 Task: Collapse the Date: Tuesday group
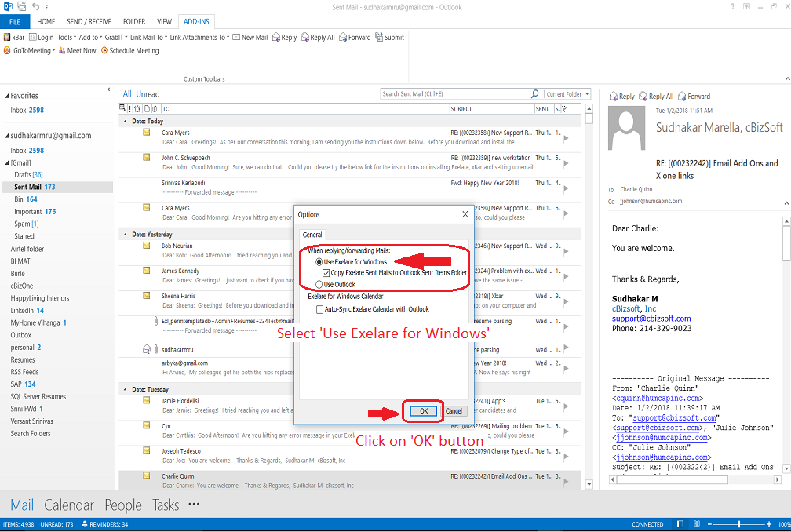pos(125,390)
